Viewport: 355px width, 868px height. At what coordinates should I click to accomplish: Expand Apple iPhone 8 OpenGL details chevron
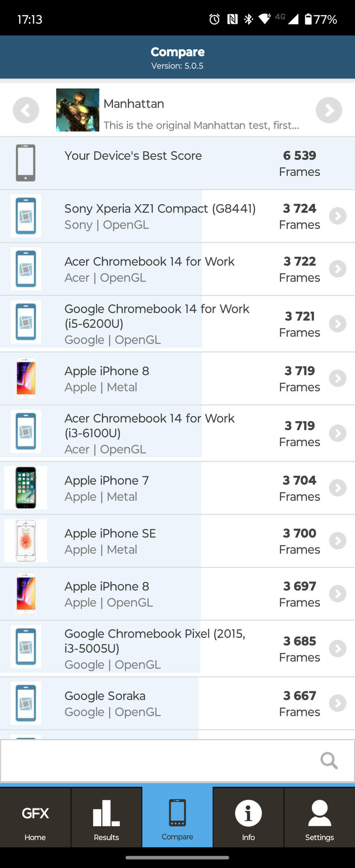pos(337,594)
